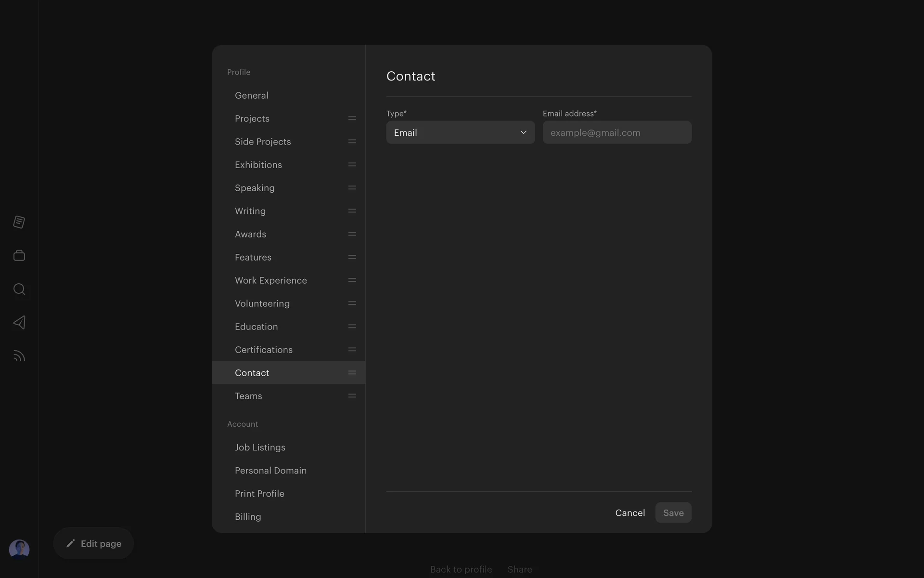Screen dimensions: 924x578
Task: Select the General profile section
Action: click(x=252, y=95)
